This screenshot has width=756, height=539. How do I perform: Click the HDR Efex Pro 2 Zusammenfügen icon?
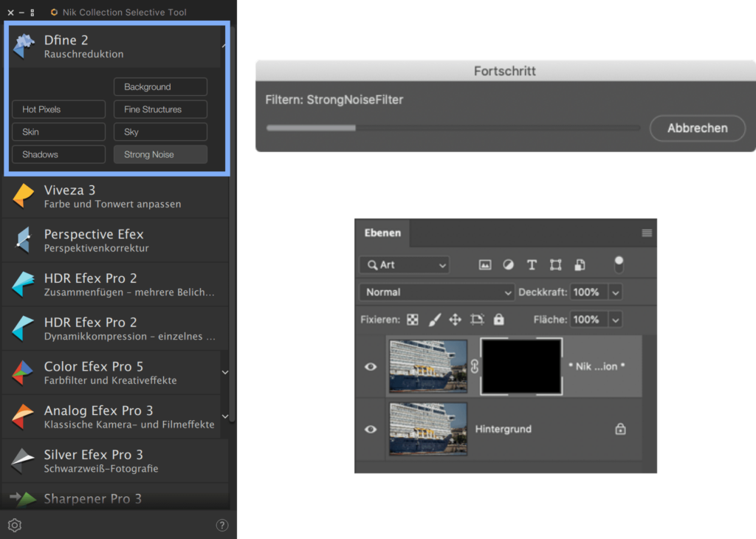click(x=23, y=284)
